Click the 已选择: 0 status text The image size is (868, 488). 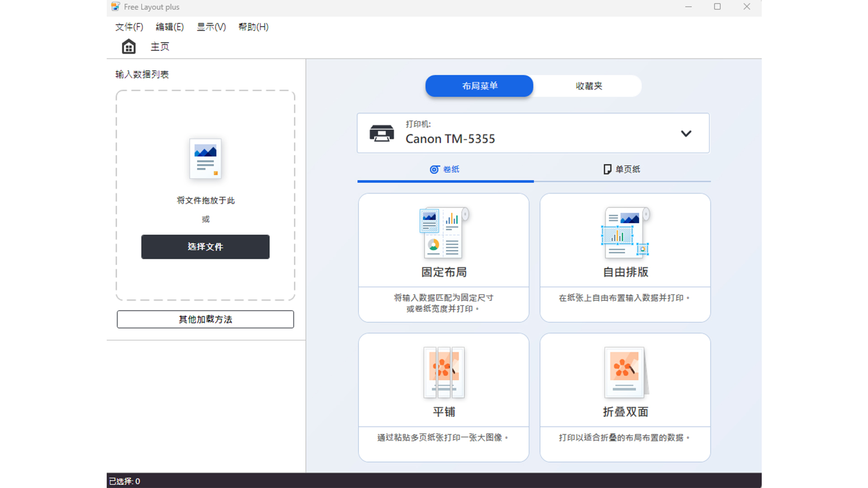125,481
